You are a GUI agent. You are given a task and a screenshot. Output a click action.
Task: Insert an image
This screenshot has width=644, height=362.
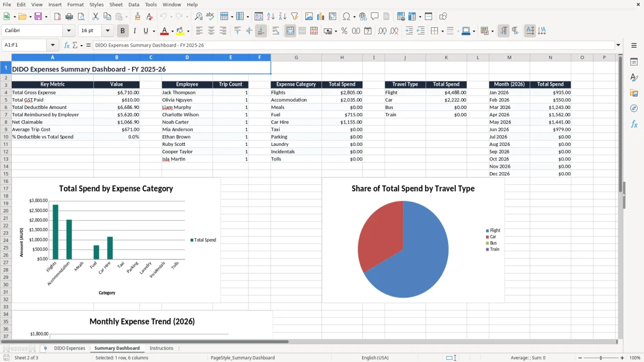point(309,17)
